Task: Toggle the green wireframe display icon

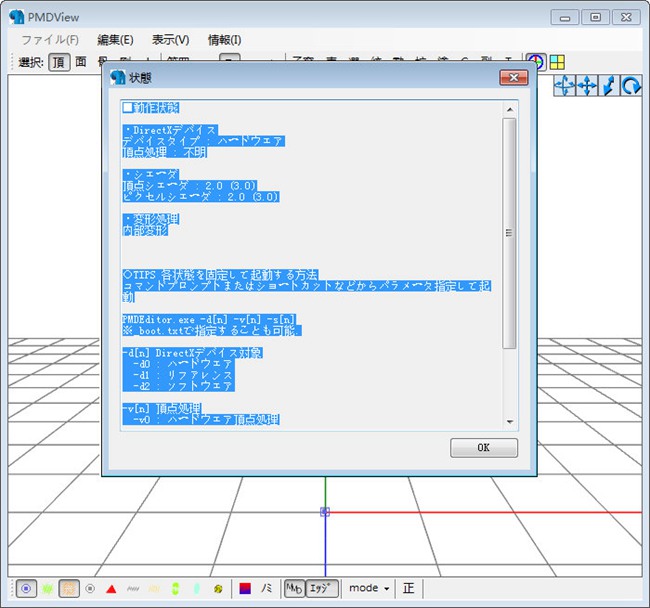Action: (48, 589)
